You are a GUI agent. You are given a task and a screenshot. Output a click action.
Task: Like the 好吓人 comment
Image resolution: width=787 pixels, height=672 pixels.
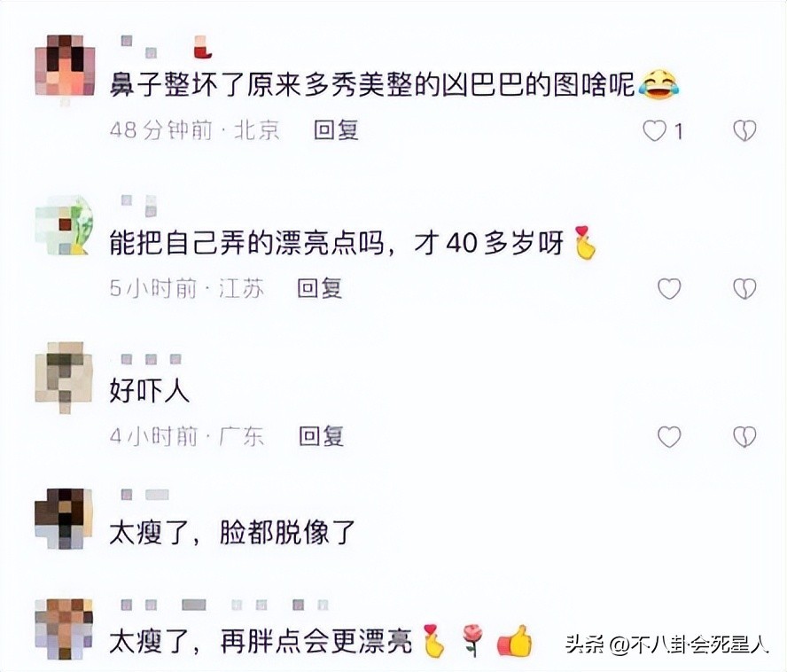pyautogui.click(x=669, y=436)
